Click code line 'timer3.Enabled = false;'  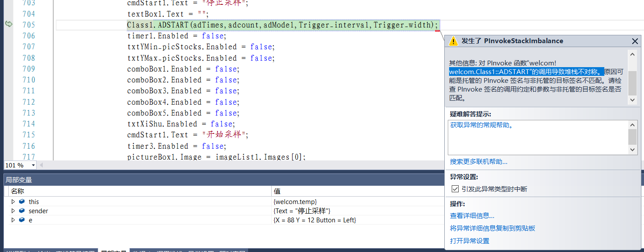177,146
